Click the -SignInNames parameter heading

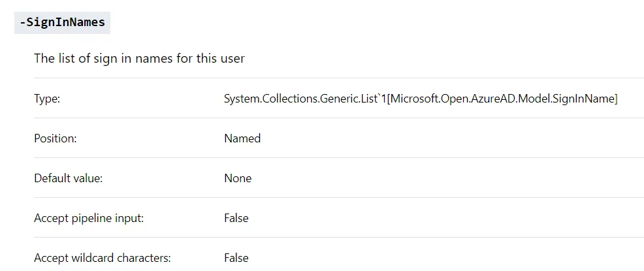(x=63, y=22)
